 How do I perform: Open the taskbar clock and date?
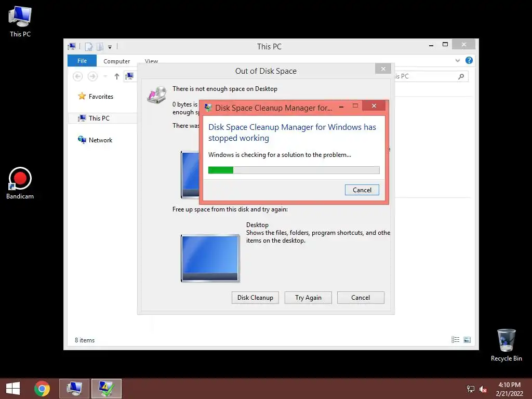coord(509,389)
